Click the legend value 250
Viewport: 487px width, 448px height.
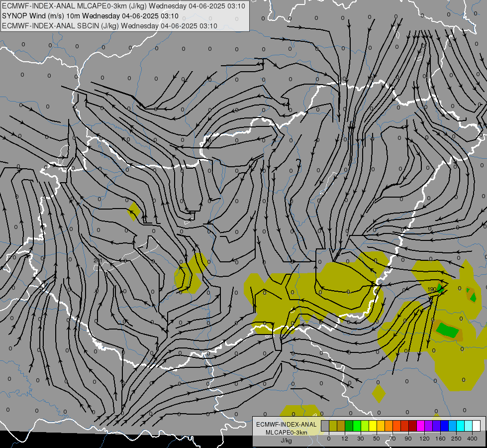click(456, 439)
